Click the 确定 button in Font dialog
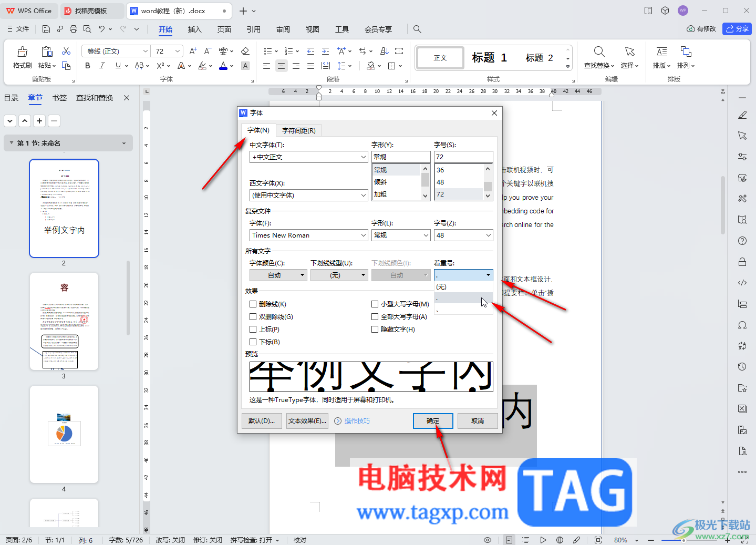756x545 pixels. (x=433, y=421)
